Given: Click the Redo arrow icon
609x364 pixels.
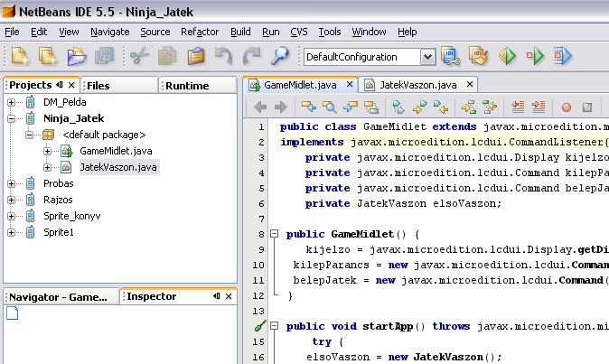Looking at the screenshot, I should [x=252, y=56].
